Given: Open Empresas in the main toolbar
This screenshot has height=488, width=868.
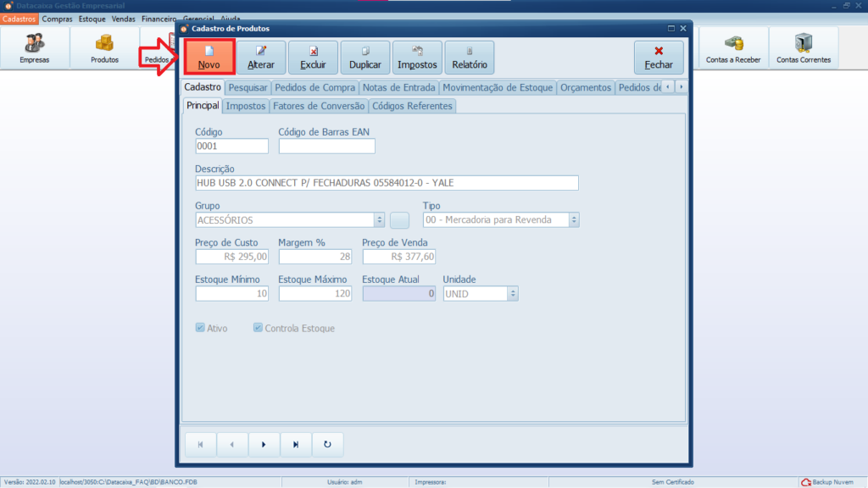Looking at the screenshot, I should (x=34, y=48).
